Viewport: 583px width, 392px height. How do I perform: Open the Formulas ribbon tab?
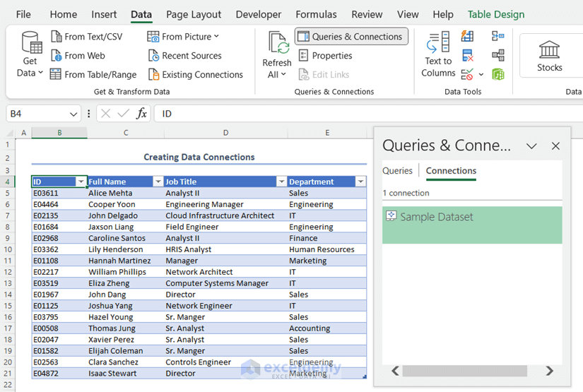[316, 14]
